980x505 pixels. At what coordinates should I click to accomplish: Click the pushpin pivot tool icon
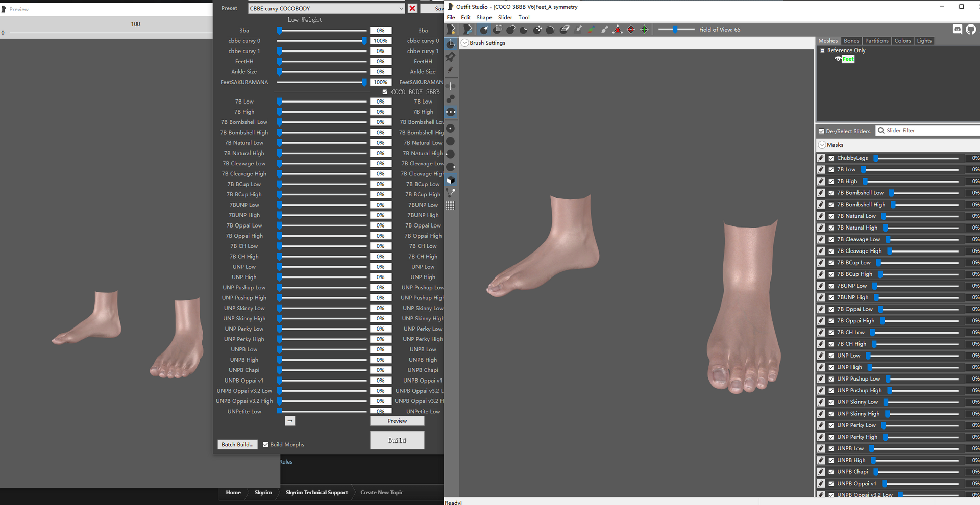451,57
